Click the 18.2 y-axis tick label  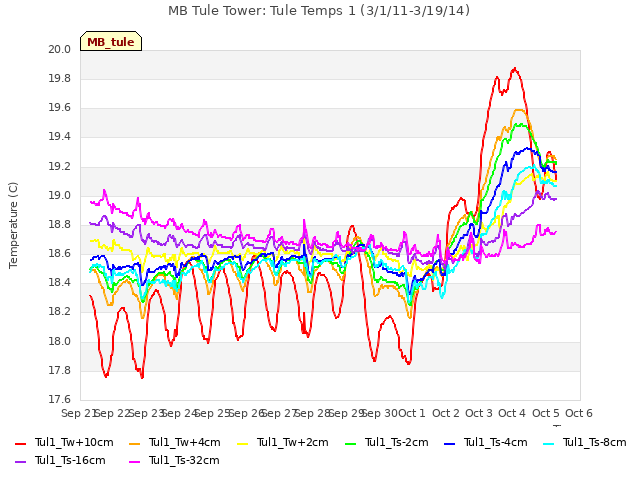[x=60, y=312]
